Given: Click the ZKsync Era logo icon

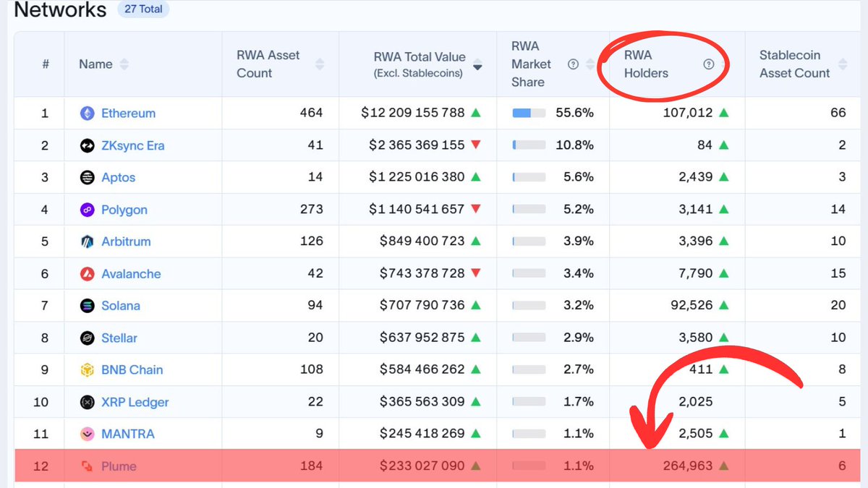Looking at the screenshot, I should [x=88, y=145].
